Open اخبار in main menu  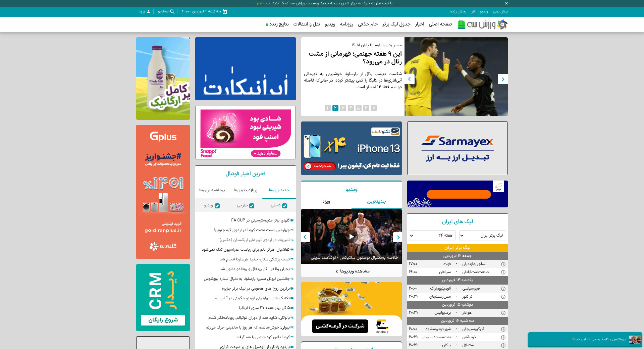(x=420, y=24)
